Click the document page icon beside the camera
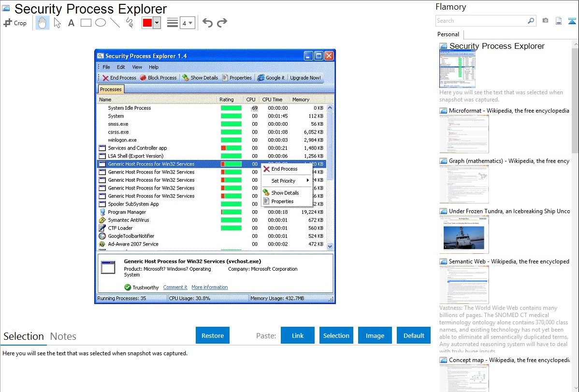579x392 pixels. 559,21
